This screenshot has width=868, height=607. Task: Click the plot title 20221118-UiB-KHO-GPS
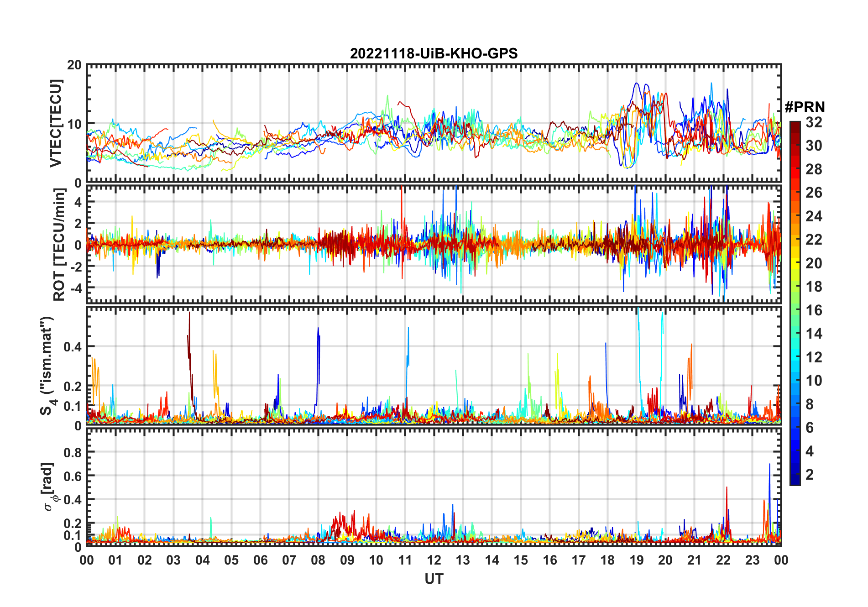[434, 53]
